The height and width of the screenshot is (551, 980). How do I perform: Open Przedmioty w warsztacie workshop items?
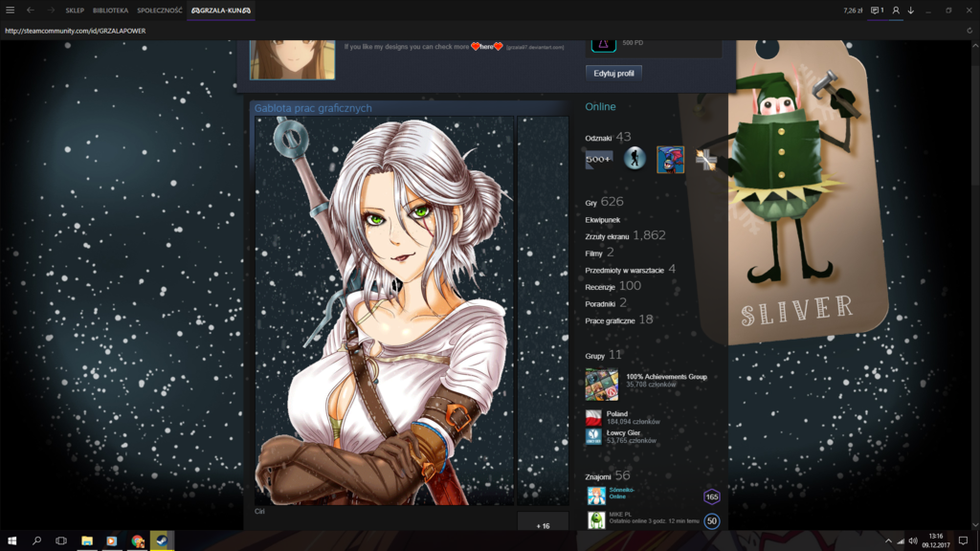point(630,269)
